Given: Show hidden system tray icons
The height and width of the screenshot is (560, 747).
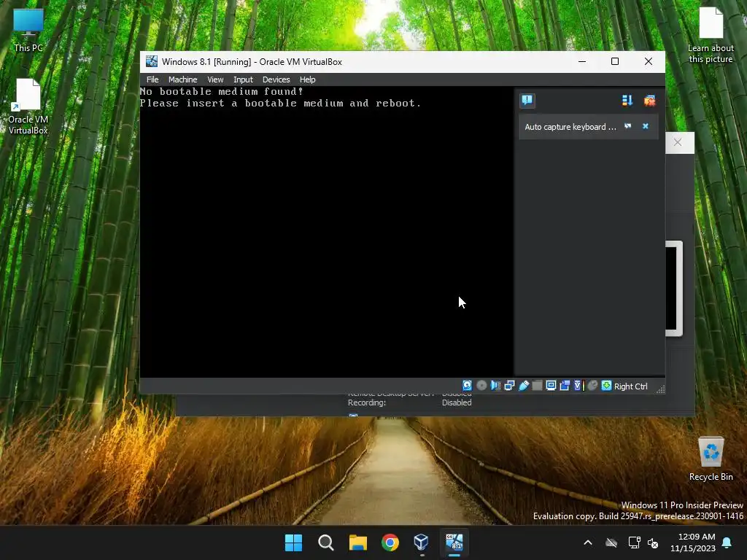Looking at the screenshot, I should (588, 542).
